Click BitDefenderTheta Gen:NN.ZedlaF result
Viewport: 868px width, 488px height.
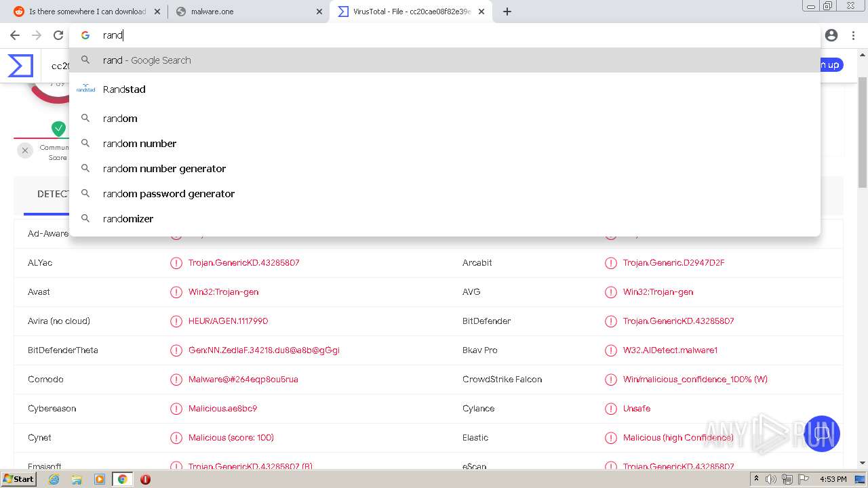coord(264,350)
